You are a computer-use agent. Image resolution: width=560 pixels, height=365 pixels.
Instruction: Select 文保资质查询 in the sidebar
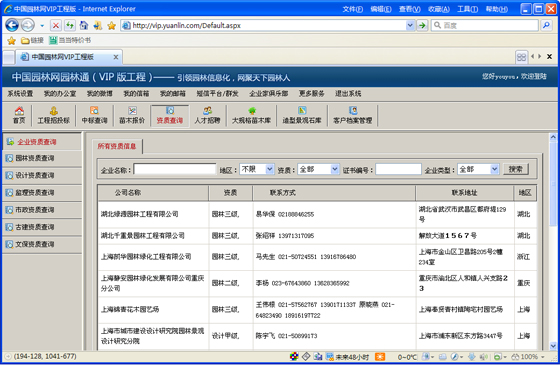42,244
